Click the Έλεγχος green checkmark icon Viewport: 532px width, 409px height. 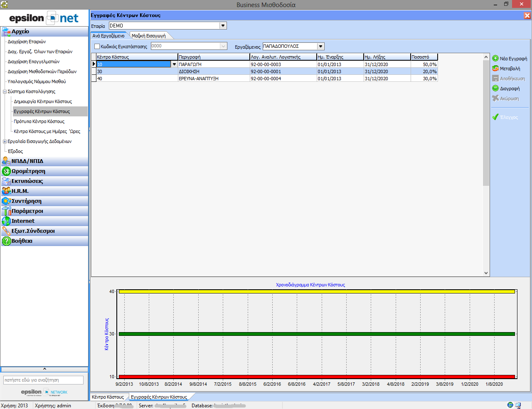tap(495, 117)
